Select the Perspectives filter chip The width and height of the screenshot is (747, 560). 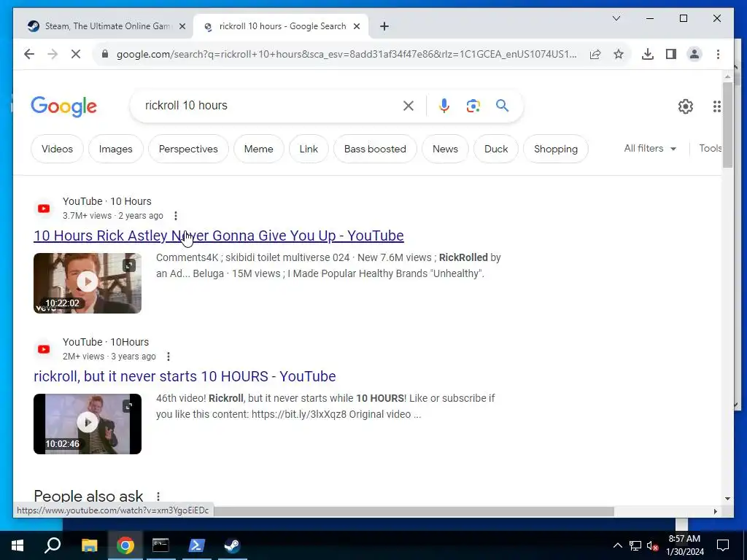coord(188,149)
